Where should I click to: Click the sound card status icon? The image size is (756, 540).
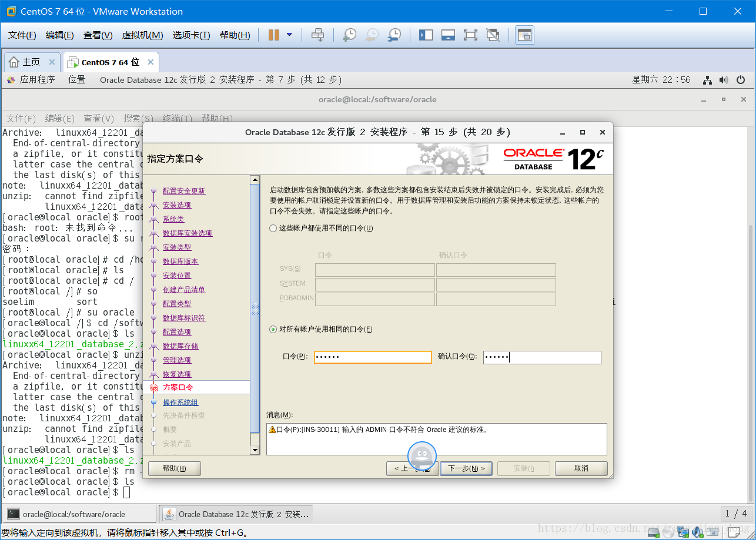[x=698, y=532]
